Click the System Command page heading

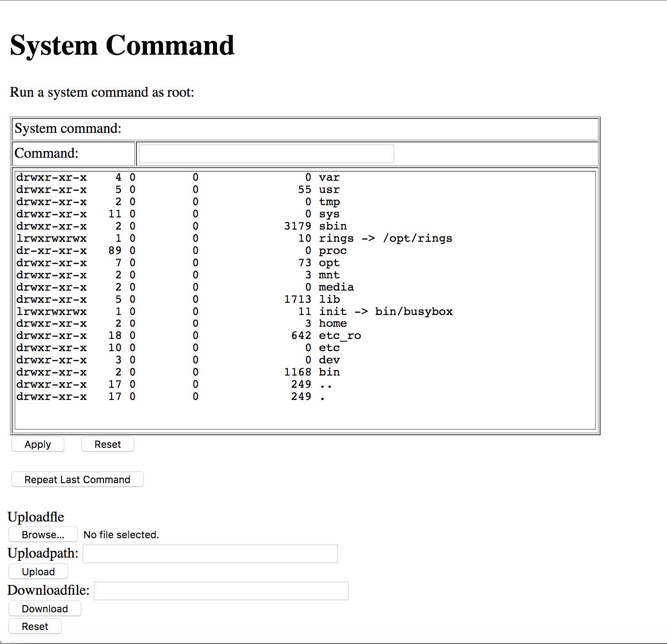(122, 45)
